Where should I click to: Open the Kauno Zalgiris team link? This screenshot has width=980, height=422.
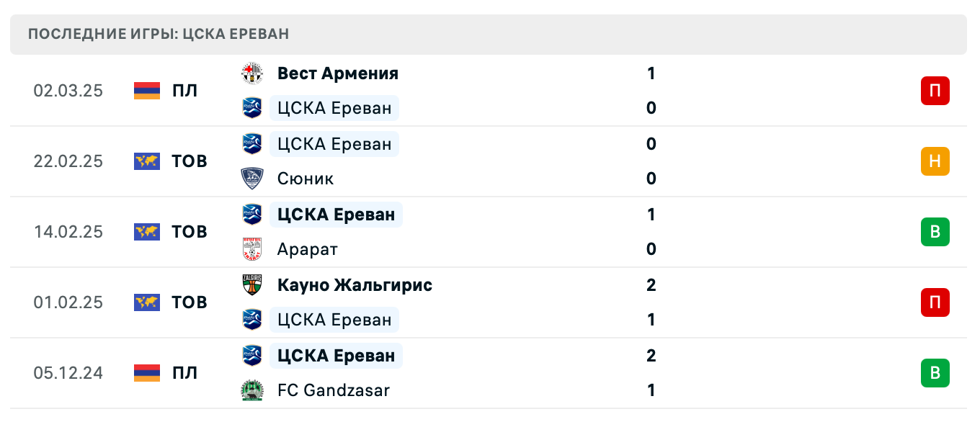pos(355,285)
